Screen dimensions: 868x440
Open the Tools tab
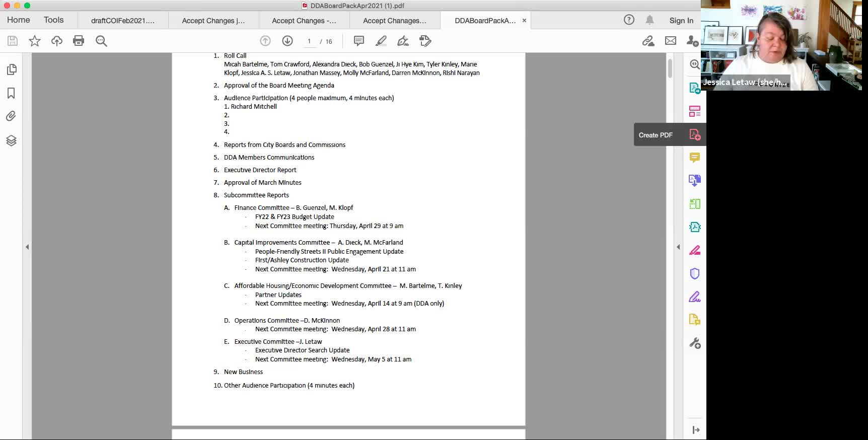53,20
